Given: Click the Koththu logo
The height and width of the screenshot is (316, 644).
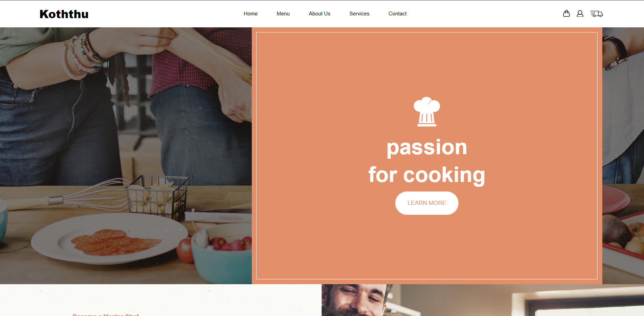Looking at the screenshot, I should 64,14.
